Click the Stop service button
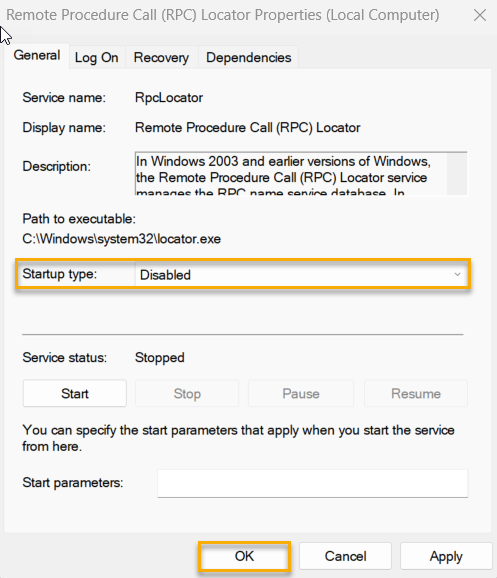This screenshot has width=497, height=578. [x=187, y=393]
